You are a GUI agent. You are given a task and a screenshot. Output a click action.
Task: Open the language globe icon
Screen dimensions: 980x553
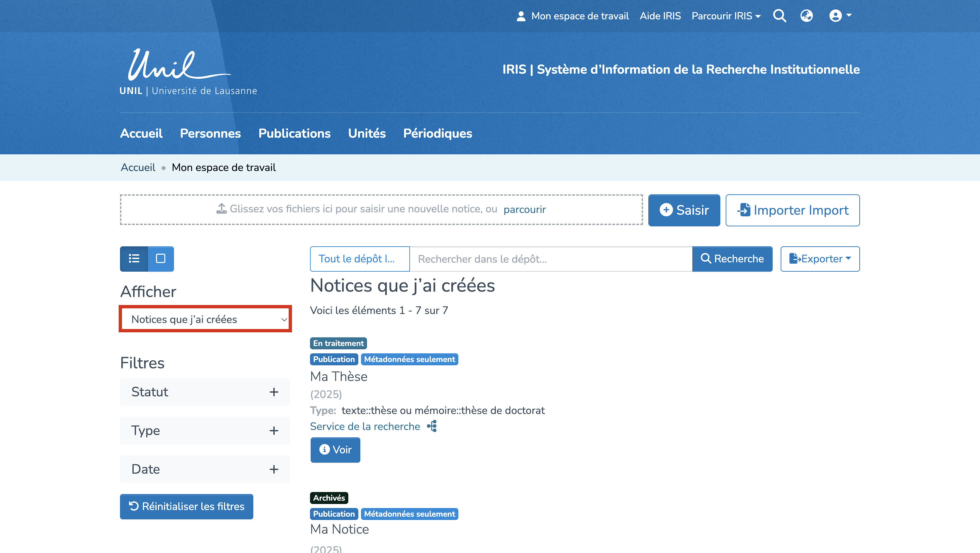[806, 16]
